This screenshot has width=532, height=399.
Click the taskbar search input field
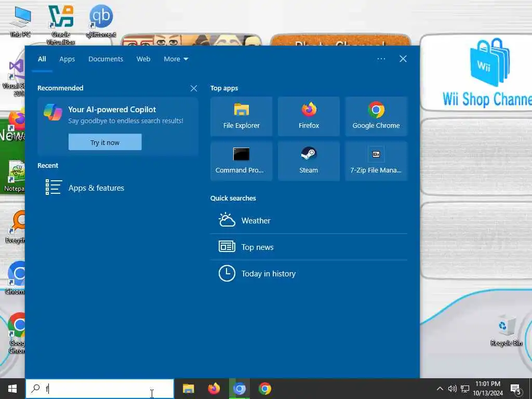100,389
